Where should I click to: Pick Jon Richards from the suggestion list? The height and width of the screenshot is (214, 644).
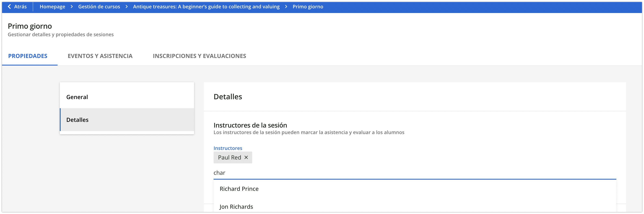(x=236, y=206)
